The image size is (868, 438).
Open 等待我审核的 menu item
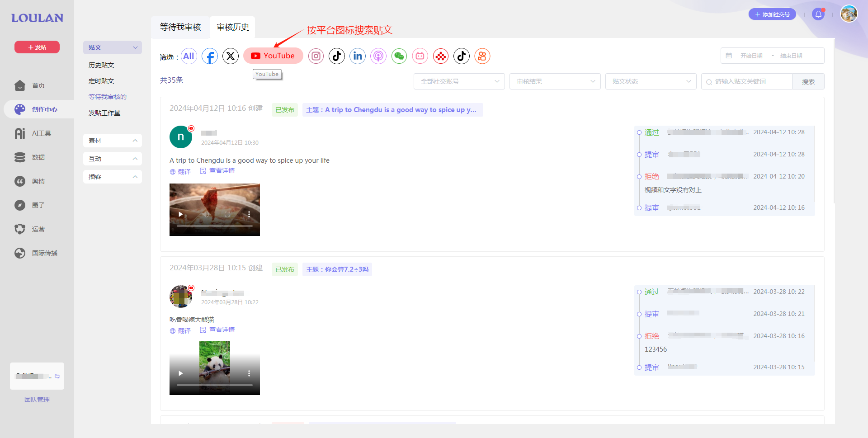108,97
